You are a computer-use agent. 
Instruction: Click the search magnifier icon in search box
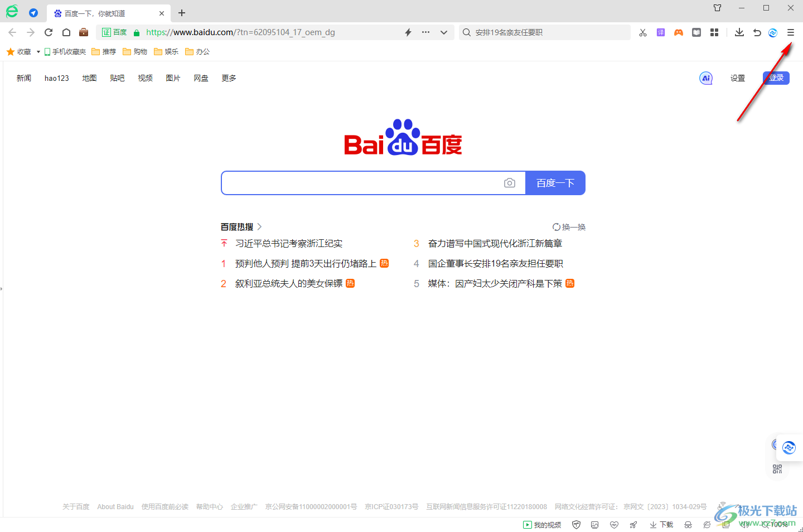click(x=467, y=32)
